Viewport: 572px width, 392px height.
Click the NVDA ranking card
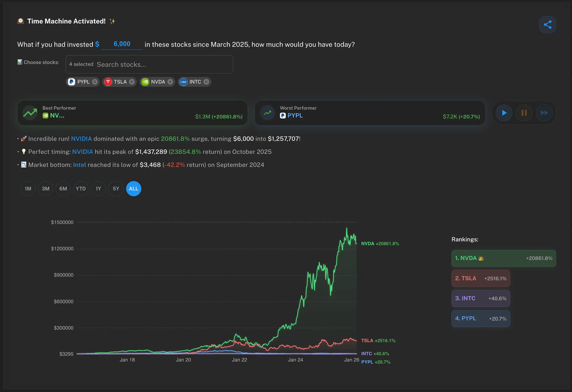(504, 258)
